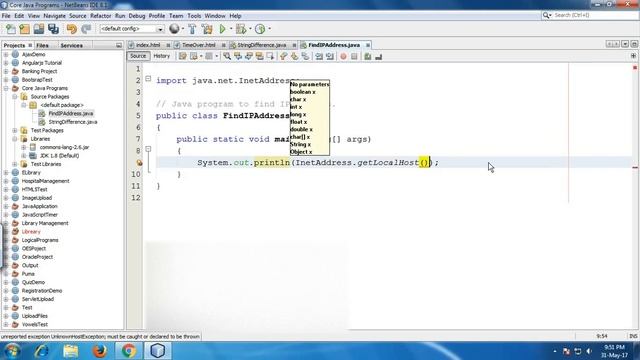Click the error hint bulb on line 9
Screen dimensions: 640x360
(x=139, y=162)
